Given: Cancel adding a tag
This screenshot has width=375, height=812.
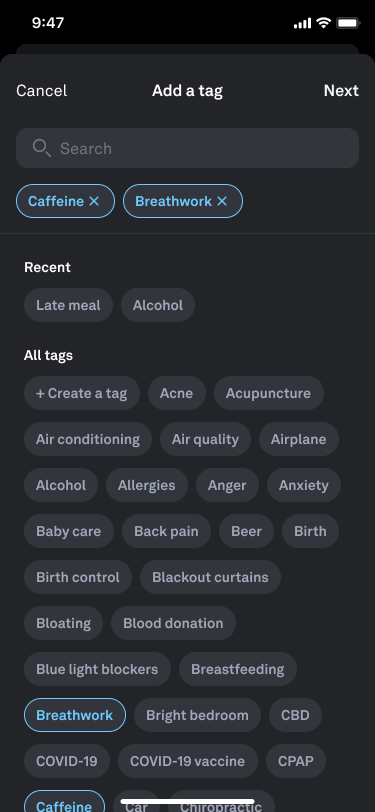Looking at the screenshot, I should pyautogui.click(x=41, y=91).
